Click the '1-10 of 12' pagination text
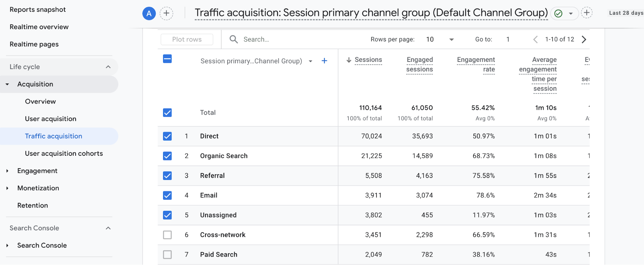 560,39
